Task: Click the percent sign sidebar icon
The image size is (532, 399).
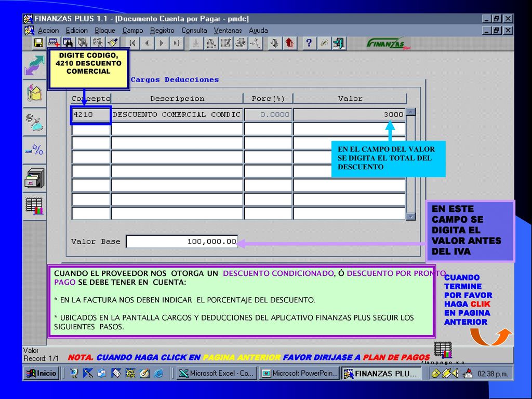Action: pyautogui.click(x=34, y=150)
